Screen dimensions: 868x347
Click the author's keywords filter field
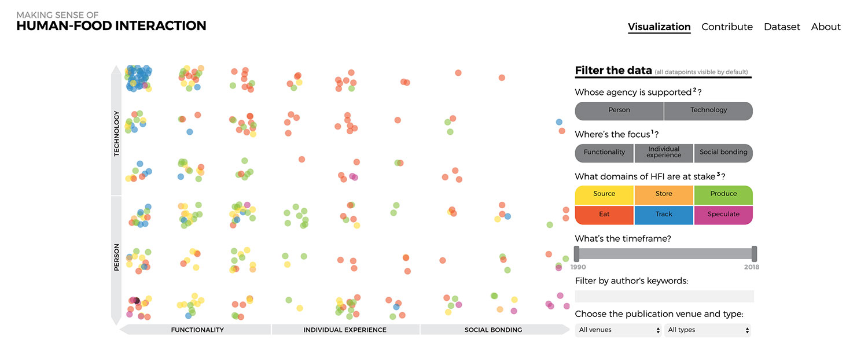point(664,296)
